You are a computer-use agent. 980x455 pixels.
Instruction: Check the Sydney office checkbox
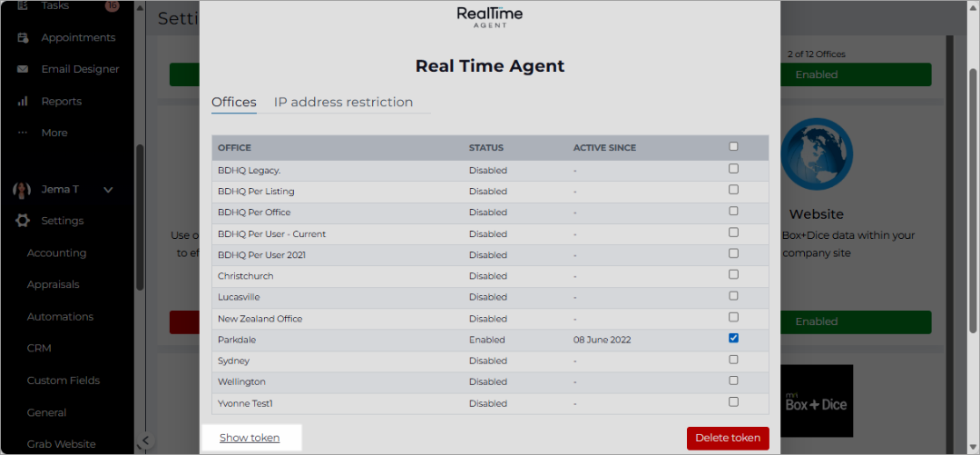coord(733,360)
